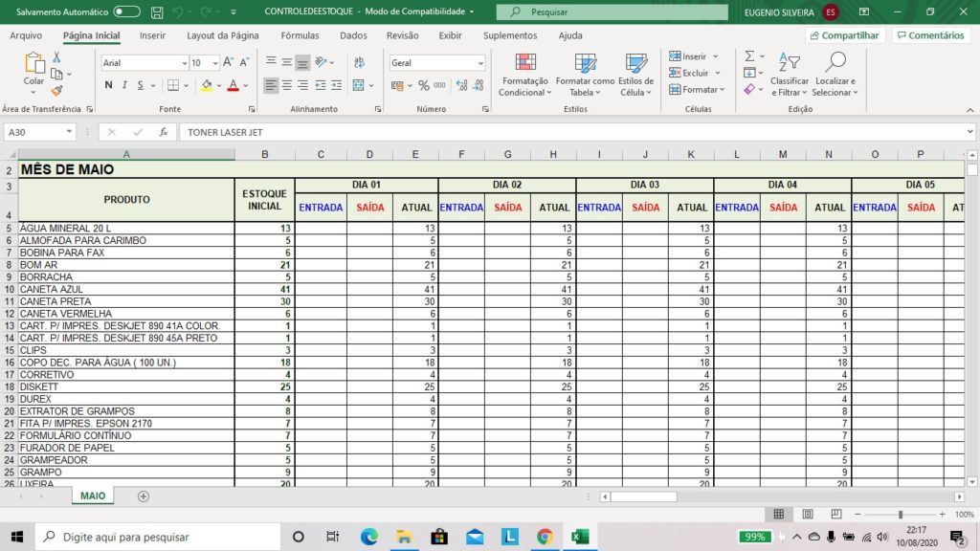Toggle italic formatting
The width and height of the screenshot is (980, 551).
(124, 85)
